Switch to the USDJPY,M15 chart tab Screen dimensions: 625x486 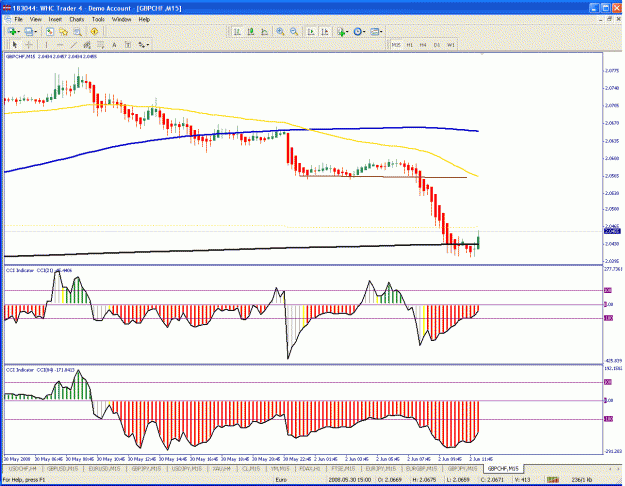point(187,468)
